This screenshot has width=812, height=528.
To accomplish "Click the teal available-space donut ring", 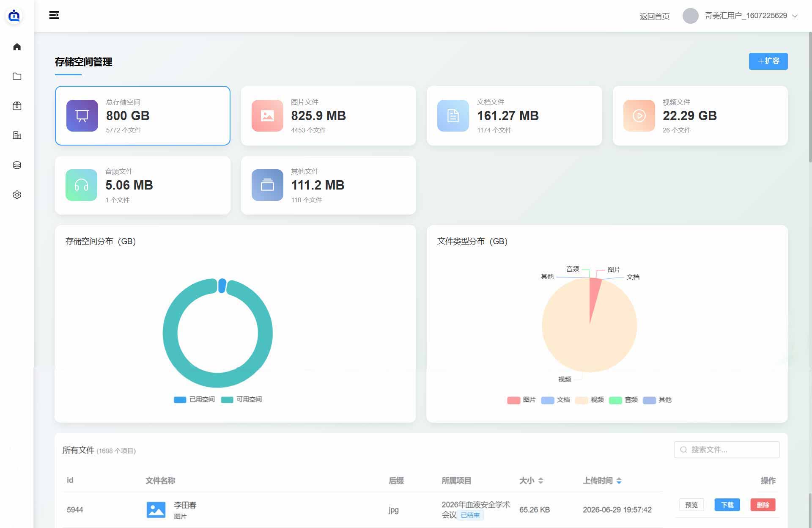I will pyautogui.click(x=218, y=380).
